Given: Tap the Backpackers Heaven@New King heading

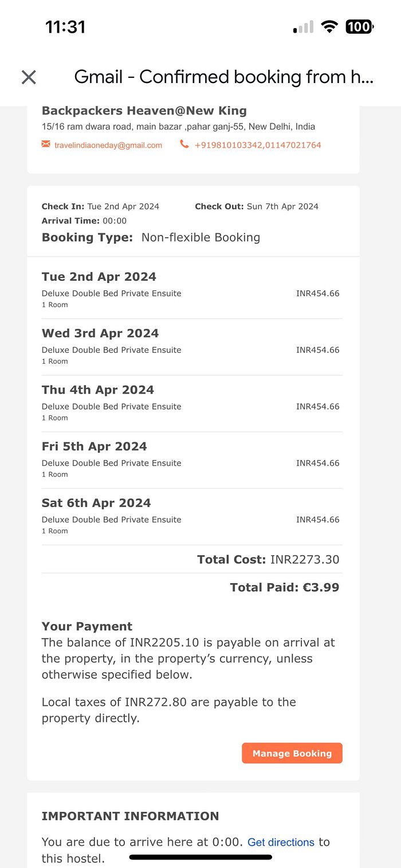Looking at the screenshot, I should 144,111.
